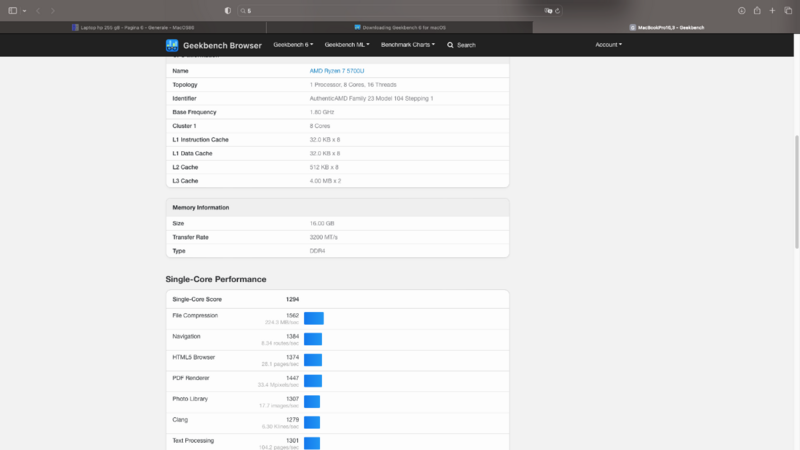This screenshot has width=800, height=450.
Task: Click the HTML5 Browser score bar
Action: (313, 360)
